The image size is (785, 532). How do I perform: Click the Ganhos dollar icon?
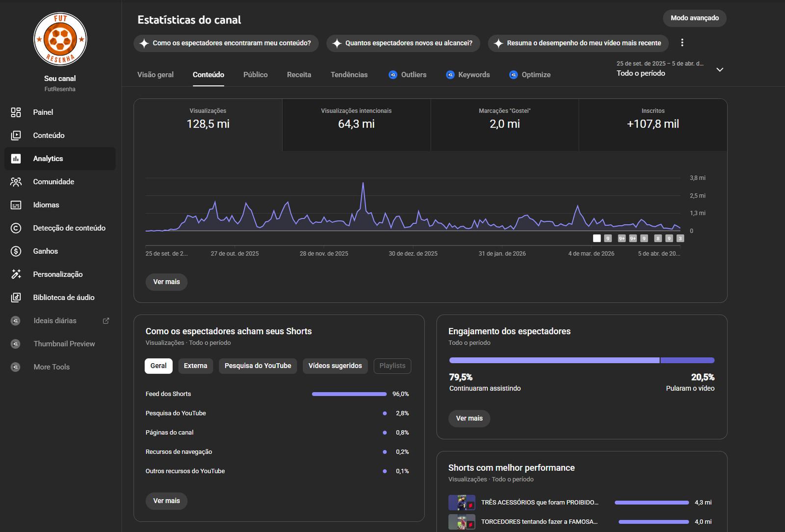tap(16, 251)
